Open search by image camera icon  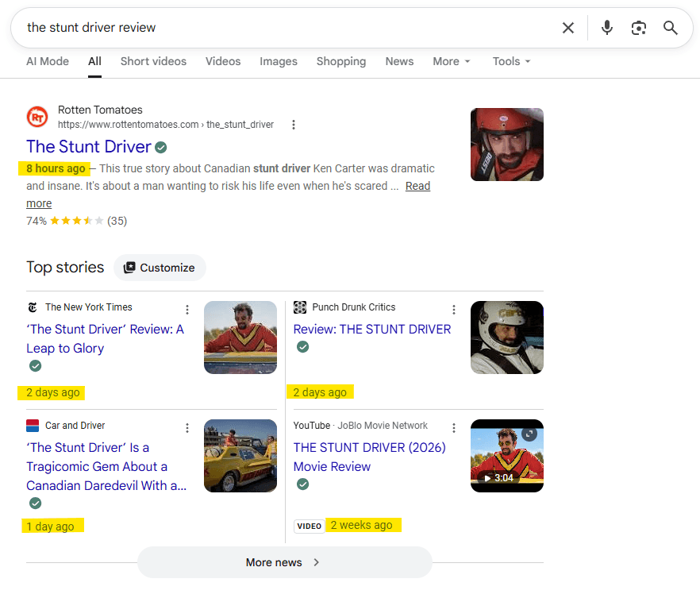638,28
